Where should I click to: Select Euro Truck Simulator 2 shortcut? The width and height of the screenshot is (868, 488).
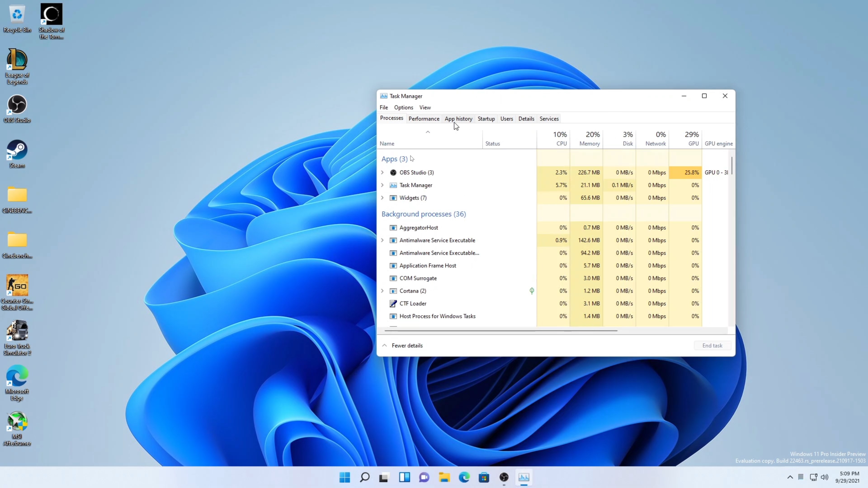point(17,338)
